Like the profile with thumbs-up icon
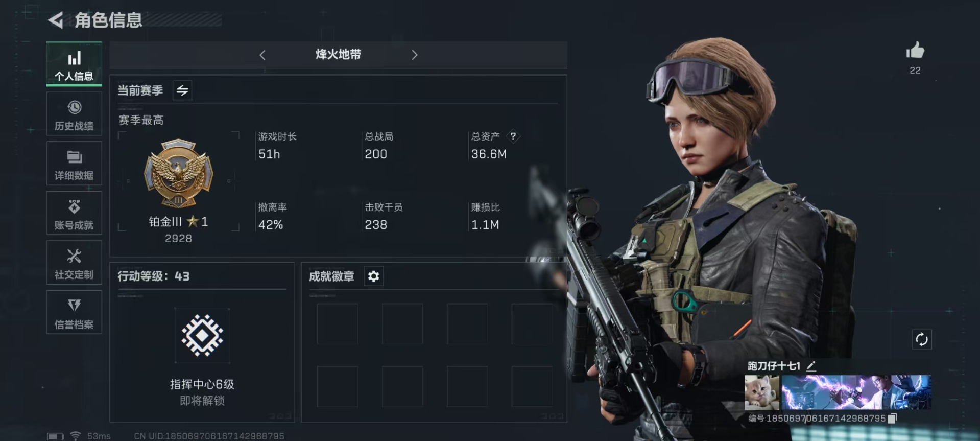Viewport: 980px width, 441px height. (915, 51)
